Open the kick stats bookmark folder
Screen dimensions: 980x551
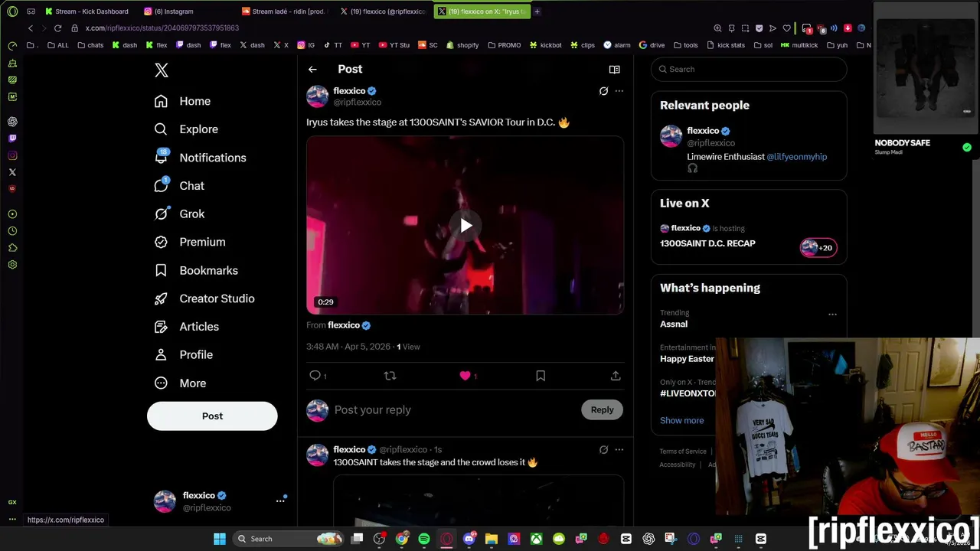[725, 45]
